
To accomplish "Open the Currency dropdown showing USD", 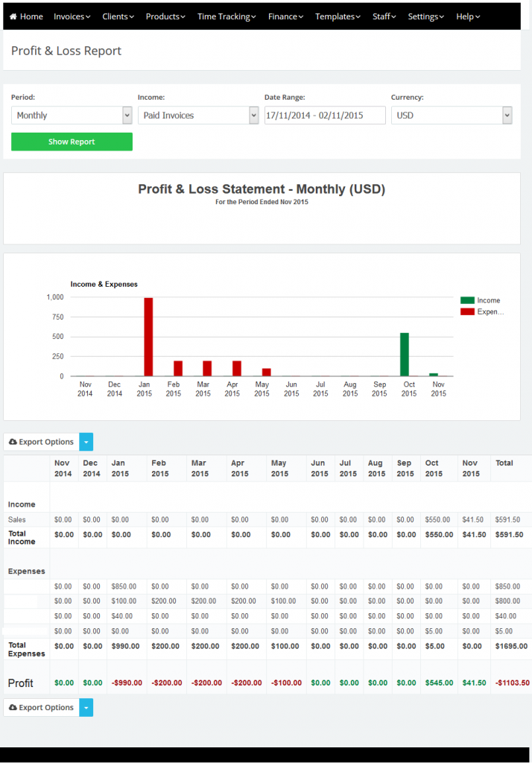I will click(452, 115).
